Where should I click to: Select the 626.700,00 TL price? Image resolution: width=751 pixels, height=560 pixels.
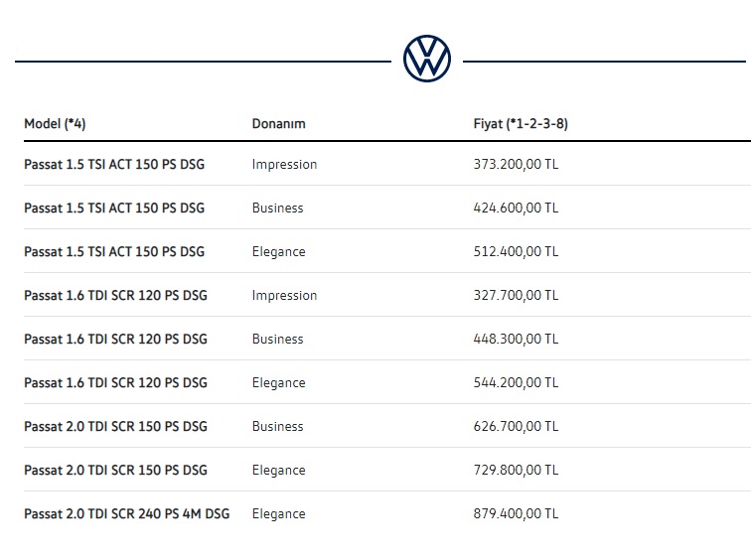(x=516, y=427)
